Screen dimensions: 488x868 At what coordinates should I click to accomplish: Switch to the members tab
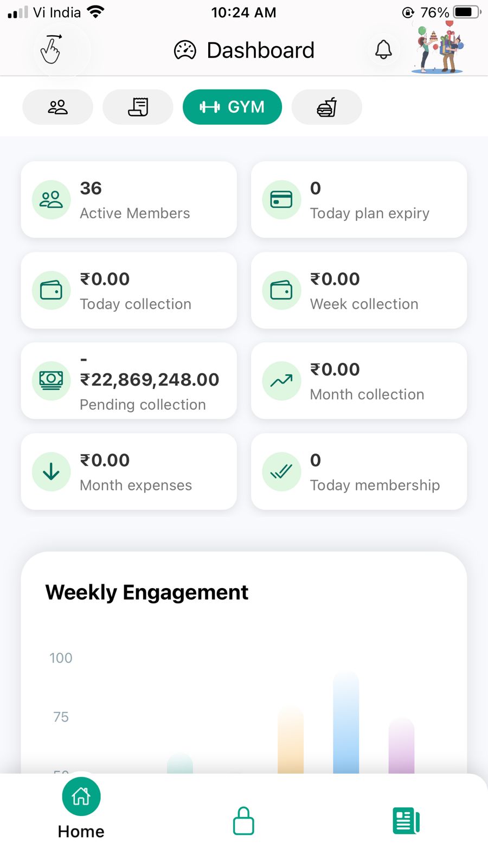[x=57, y=107]
